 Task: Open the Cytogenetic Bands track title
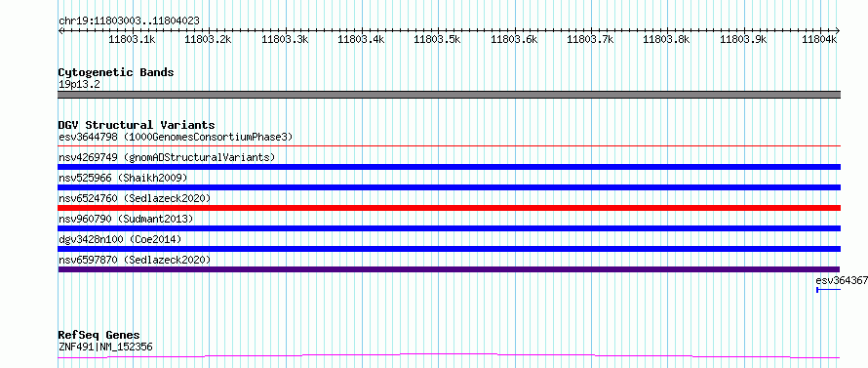116,72
